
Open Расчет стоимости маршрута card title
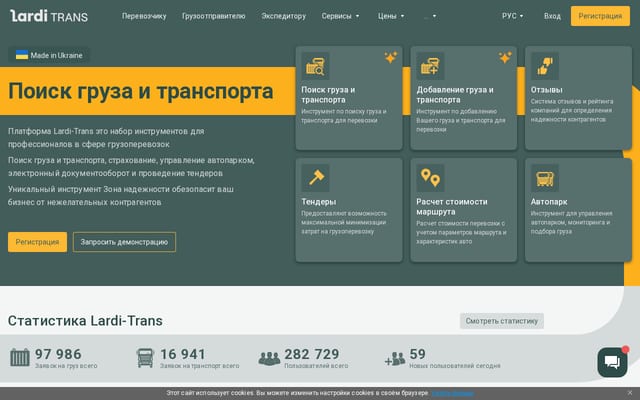point(452,207)
